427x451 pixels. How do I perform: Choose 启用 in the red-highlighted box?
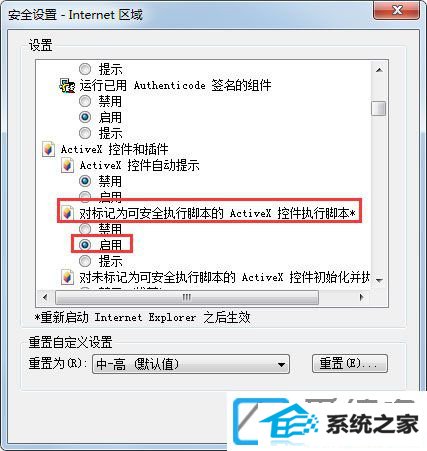point(85,245)
